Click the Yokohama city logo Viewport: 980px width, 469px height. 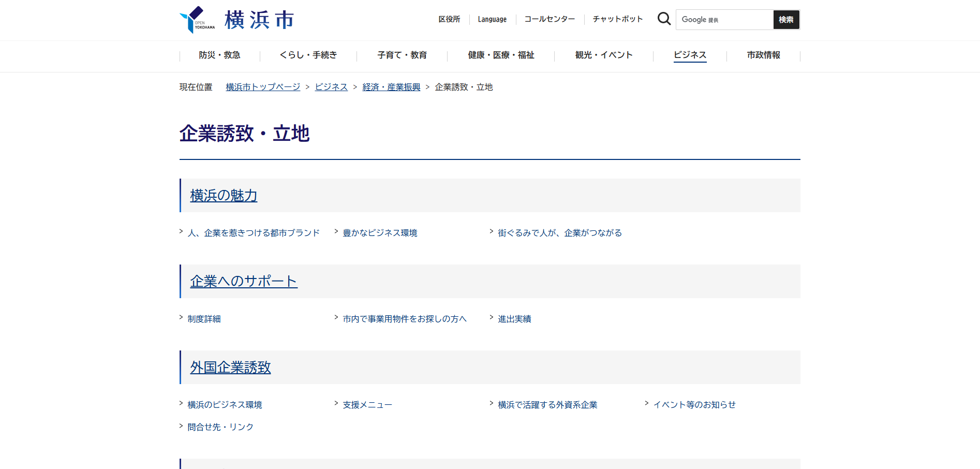(197, 20)
